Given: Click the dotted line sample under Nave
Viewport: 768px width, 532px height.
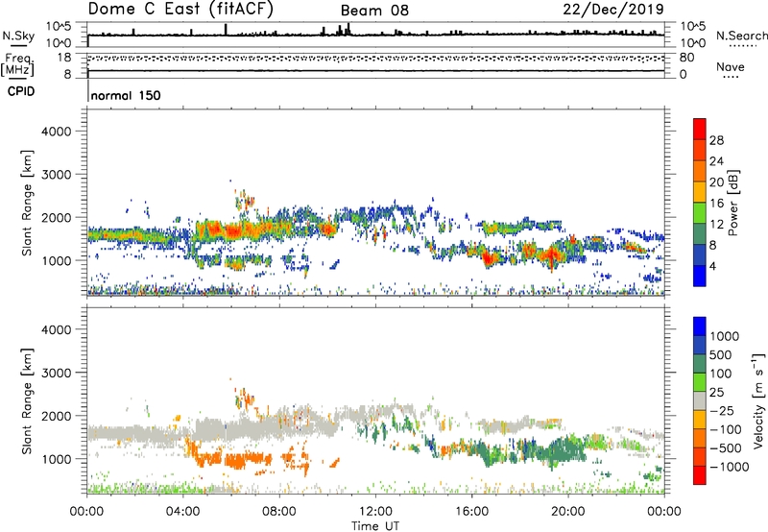Looking at the screenshot, I should pyautogui.click(x=731, y=78).
